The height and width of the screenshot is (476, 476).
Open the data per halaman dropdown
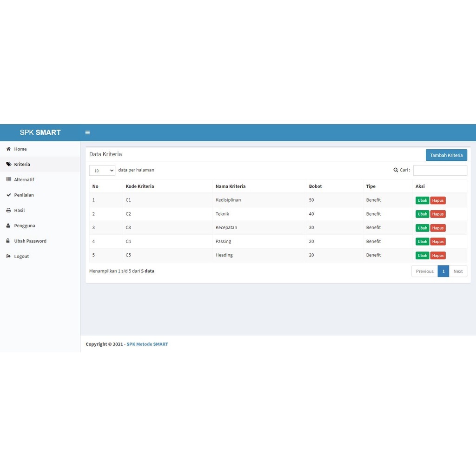click(102, 171)
